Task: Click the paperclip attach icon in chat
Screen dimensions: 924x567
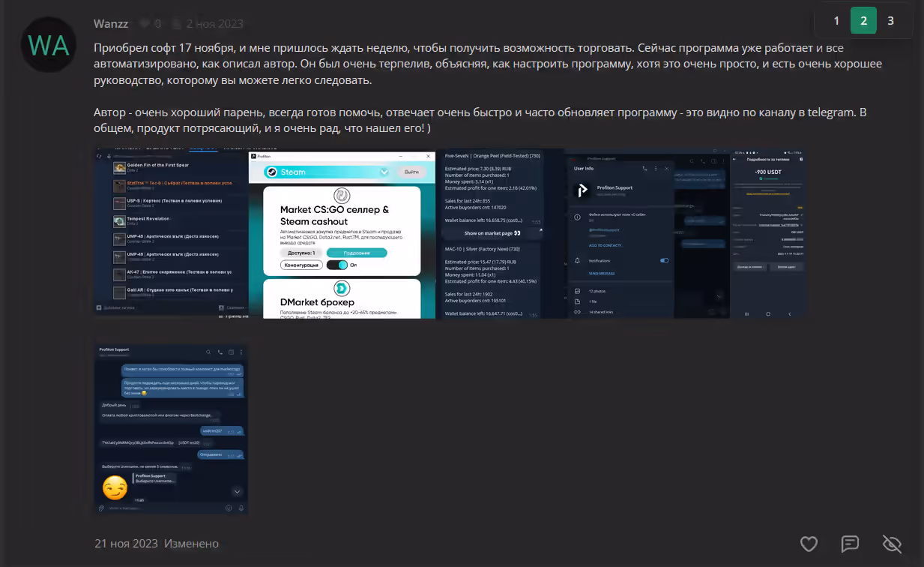Action: [x=100, y=508]
